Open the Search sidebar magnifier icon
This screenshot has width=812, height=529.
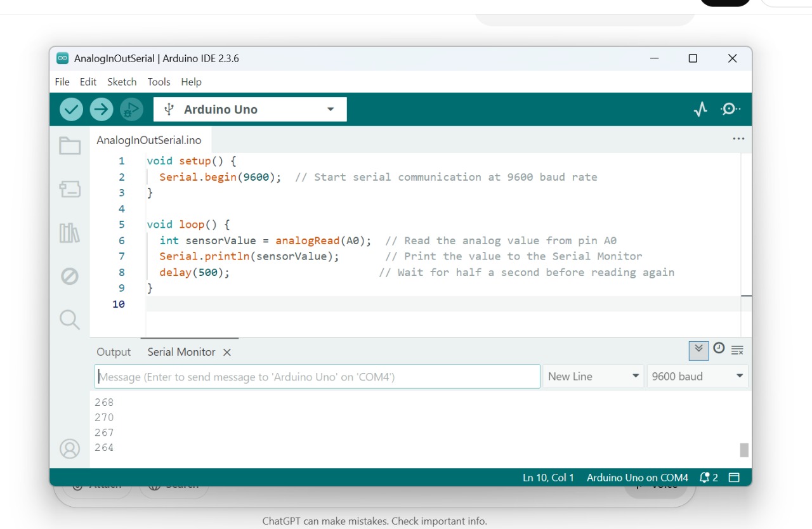point(70,320)
